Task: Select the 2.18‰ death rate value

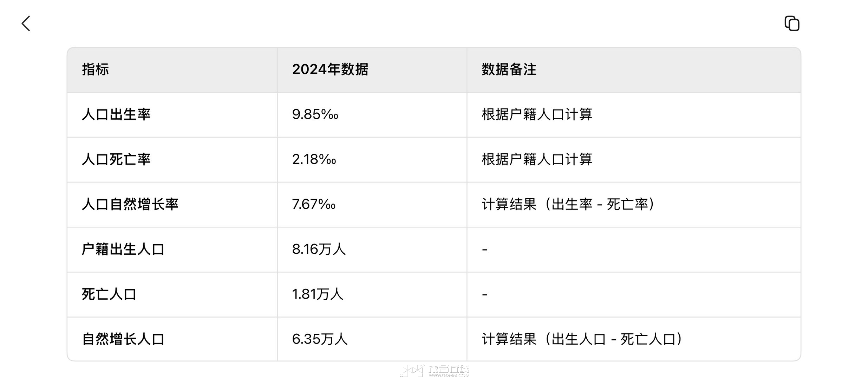Action: (x=314, y=159)
